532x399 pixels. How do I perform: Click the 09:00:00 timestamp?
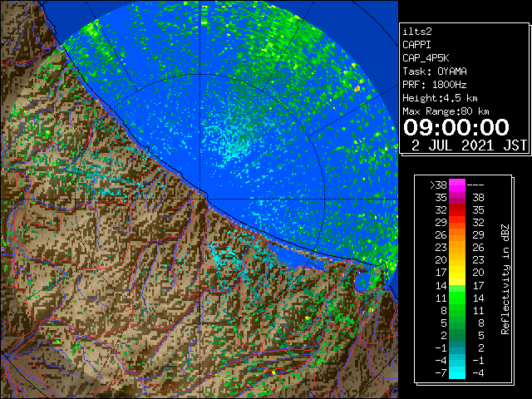point(456,127)
